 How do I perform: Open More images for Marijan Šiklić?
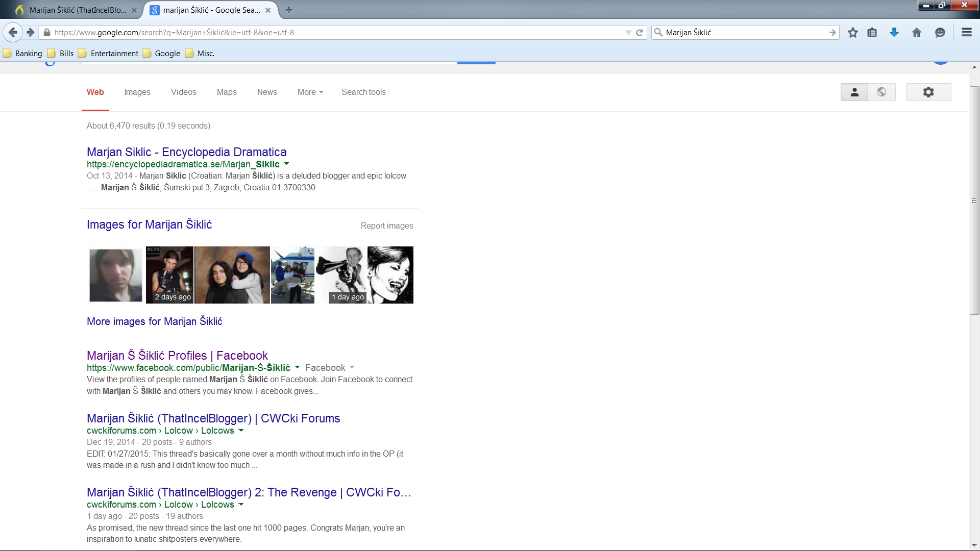pos(155,321)
